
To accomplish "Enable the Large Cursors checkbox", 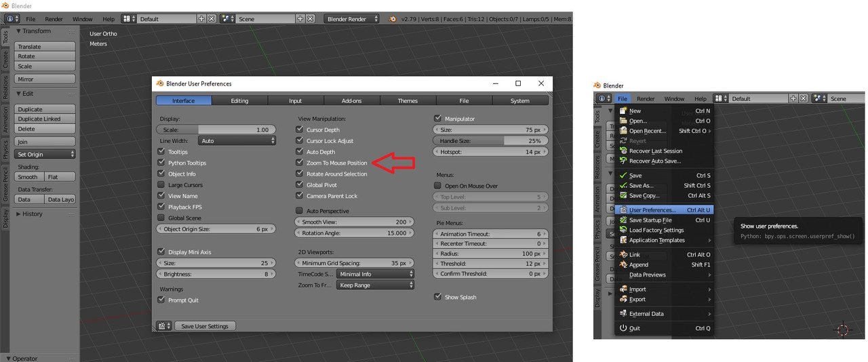I will [161, 184].
